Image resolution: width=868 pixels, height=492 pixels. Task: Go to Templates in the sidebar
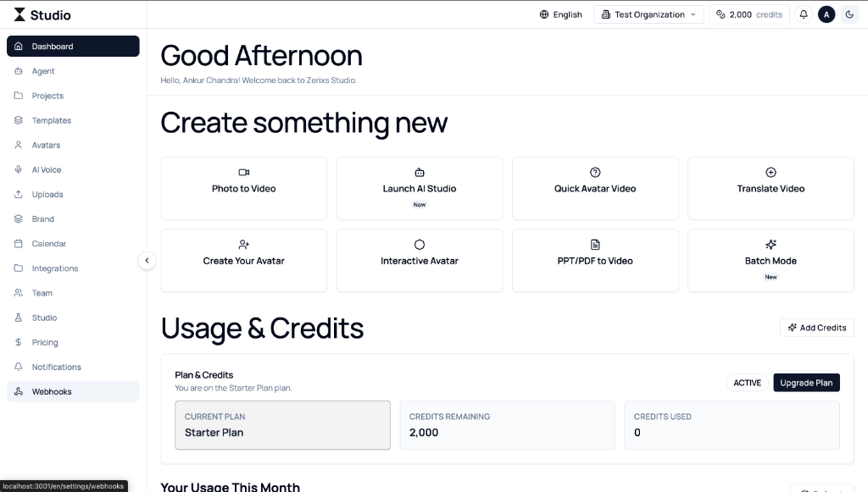tap(52, 120)
